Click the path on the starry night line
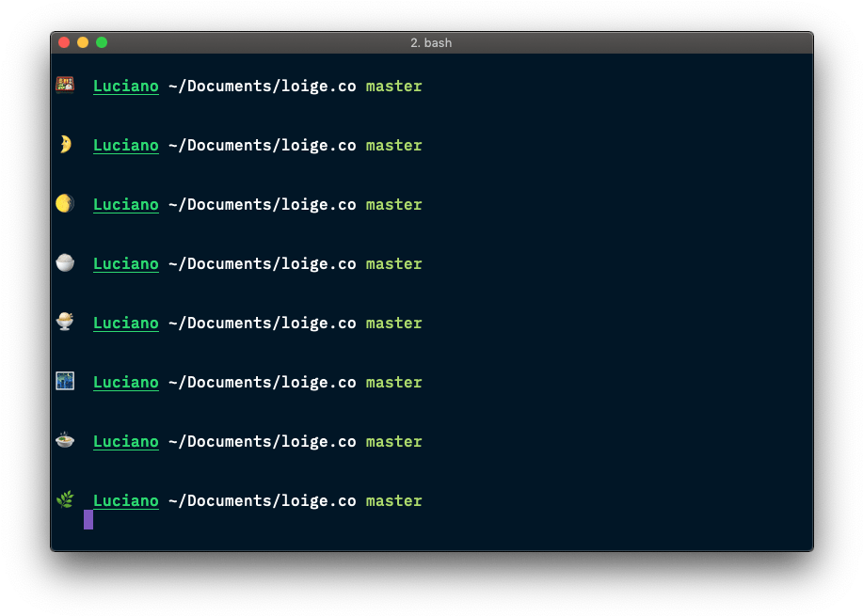Screen dimensions: 863x616 point(263,383)
